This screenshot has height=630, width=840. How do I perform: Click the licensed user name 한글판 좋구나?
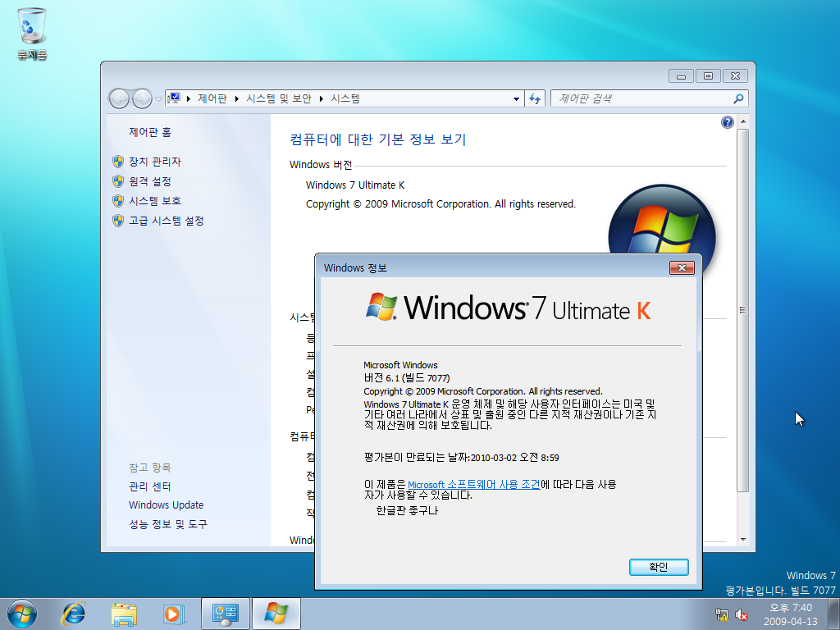coord(407,510)
